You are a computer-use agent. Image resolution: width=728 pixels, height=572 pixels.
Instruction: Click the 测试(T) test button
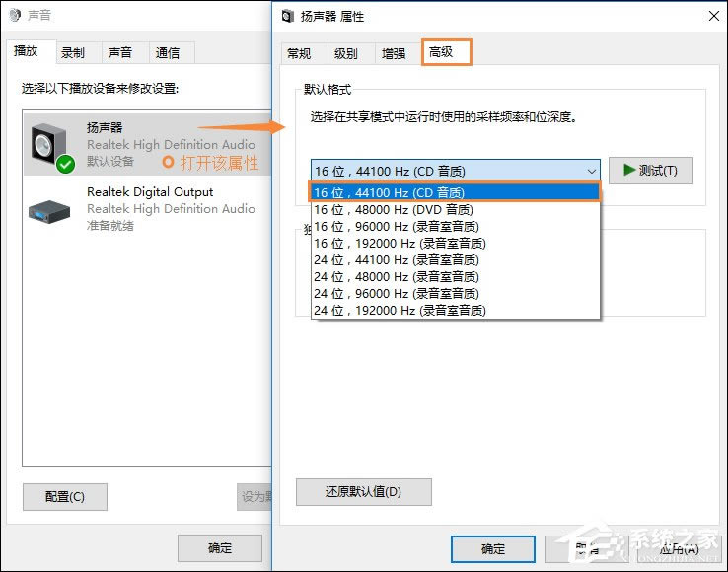pos(651,171)
